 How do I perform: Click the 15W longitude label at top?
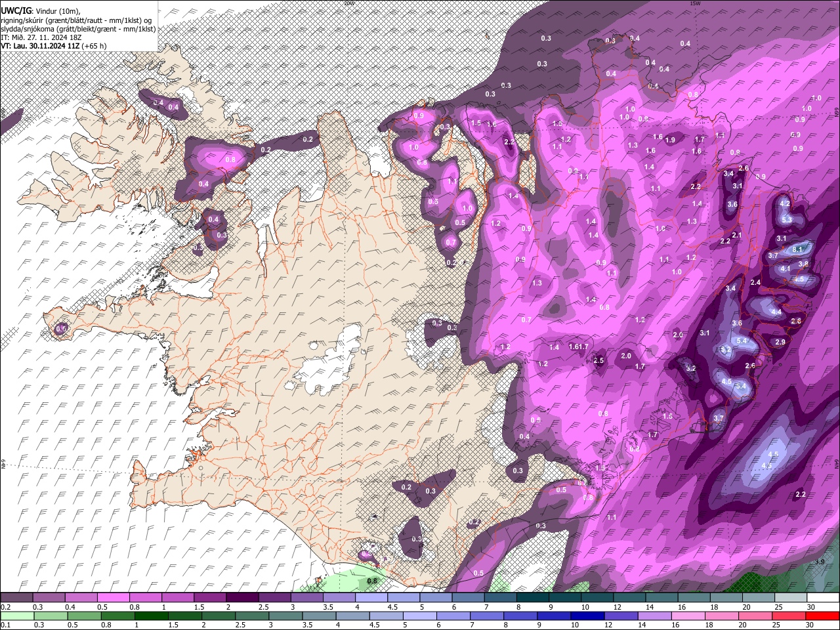click(x=695, y=3)
